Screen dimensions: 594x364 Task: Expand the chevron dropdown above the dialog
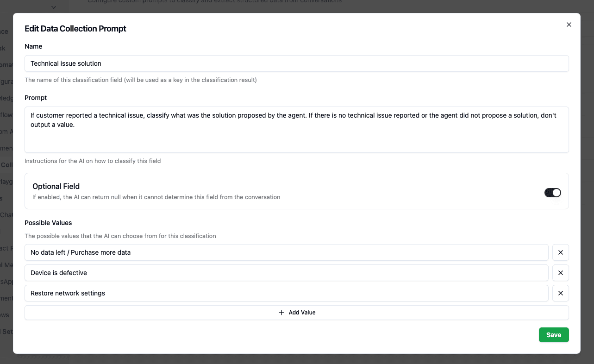click(54, 7)
